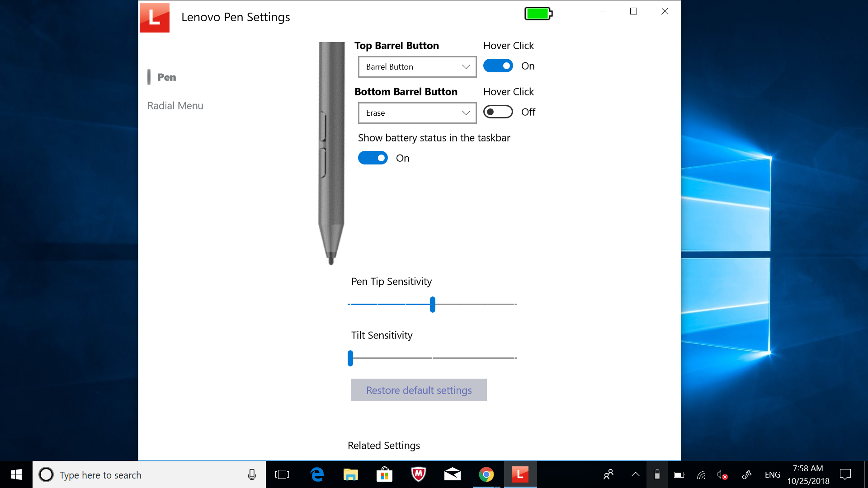
Task: Click the pen illustration image
Action: [x=331, y=154]
